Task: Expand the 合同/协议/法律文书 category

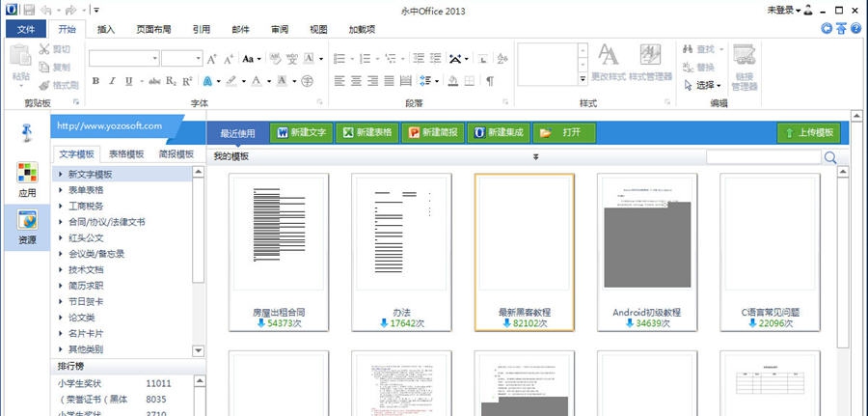Action: click(x=106, y=222)
